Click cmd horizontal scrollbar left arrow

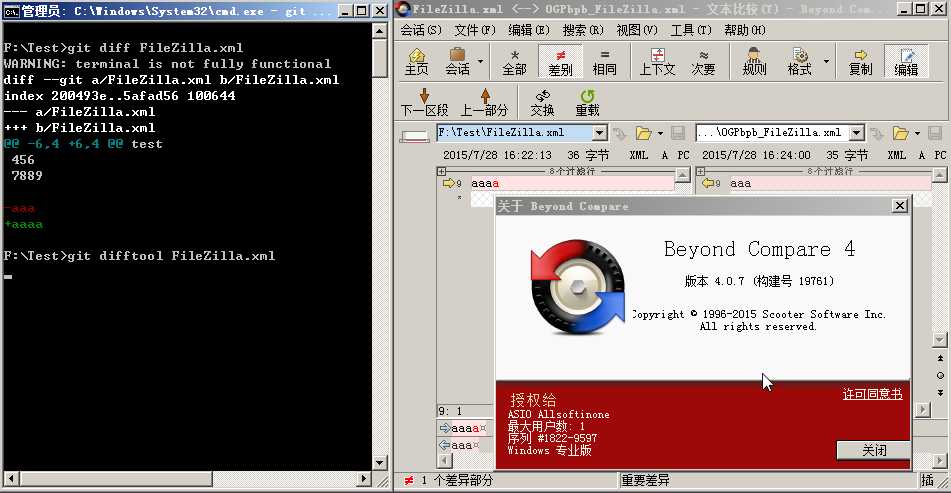tap(10, 478)
